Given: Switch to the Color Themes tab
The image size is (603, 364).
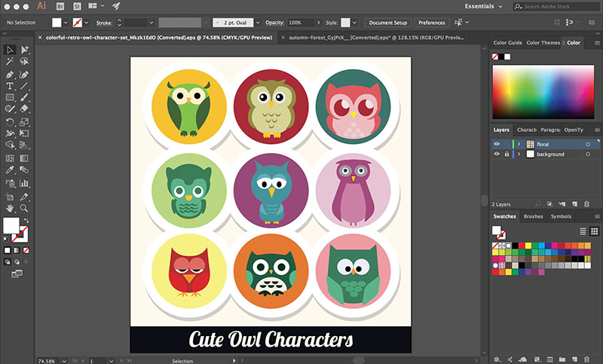Looking at the screenshot, I should tap(543, 43).
